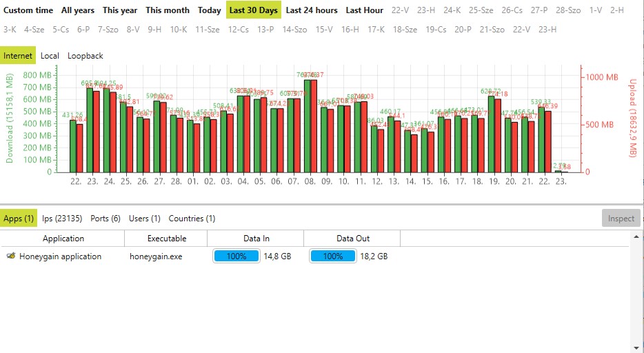Jump to the 8-V day link

(x=133, y=30)
